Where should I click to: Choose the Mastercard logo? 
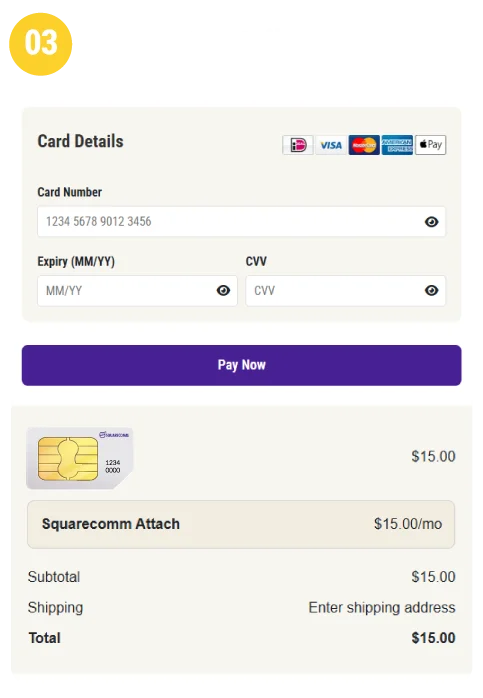pos(364,145)
